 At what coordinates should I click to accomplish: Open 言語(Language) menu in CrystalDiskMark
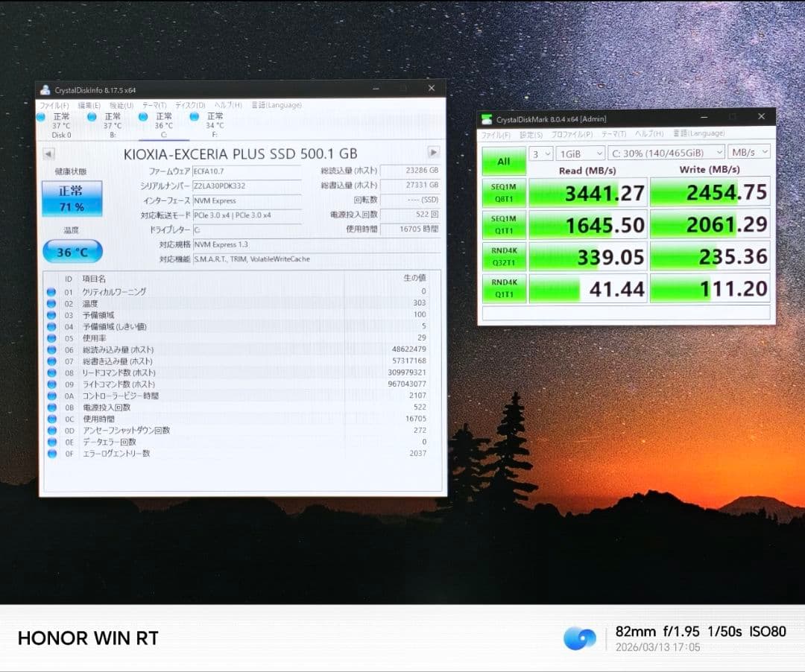coord(699,133)
